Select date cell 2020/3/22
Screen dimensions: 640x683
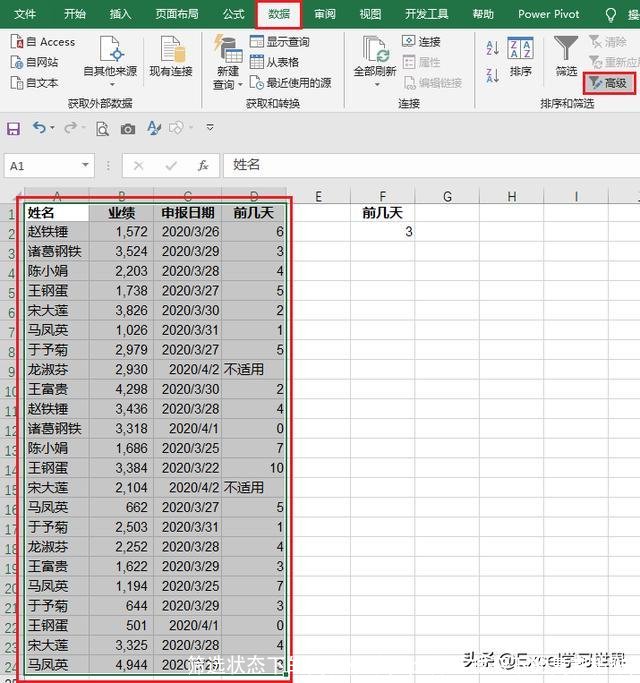pyautogui.click(x=187, y=468)
